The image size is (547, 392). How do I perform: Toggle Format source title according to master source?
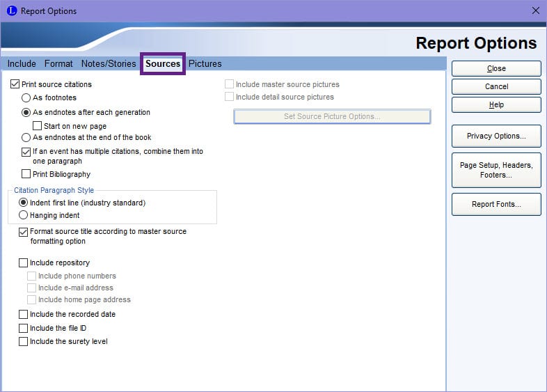point(23,232)
